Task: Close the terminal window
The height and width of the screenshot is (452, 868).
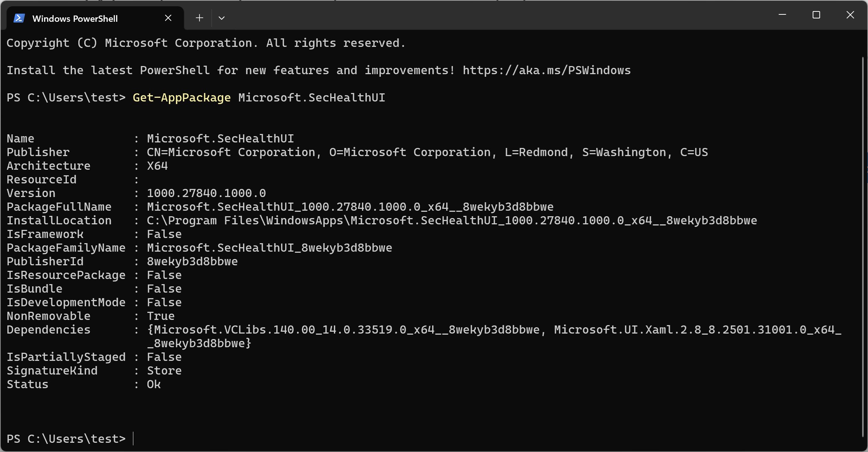Action: click(x=850, y=15)
